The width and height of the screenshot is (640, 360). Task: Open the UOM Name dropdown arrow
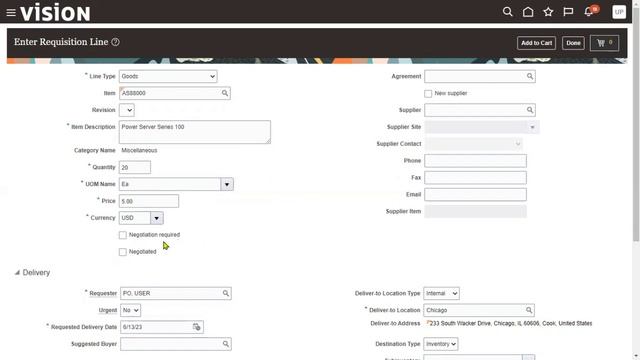227,184
